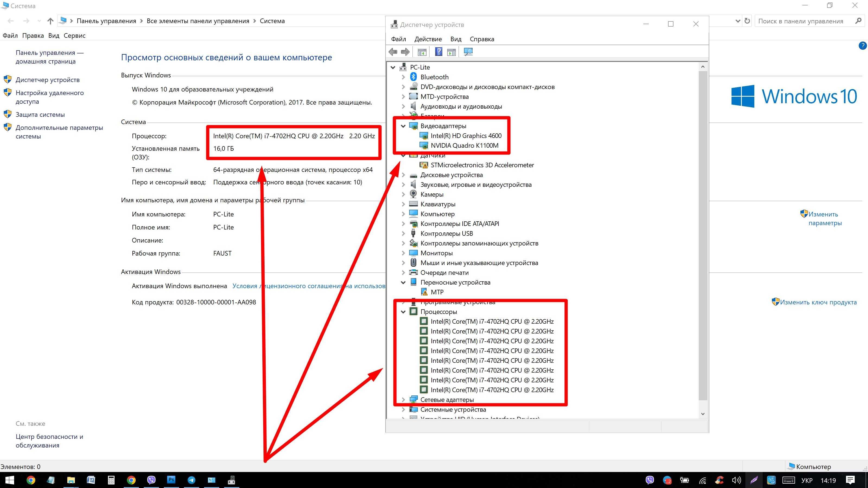Expand the Сетевые адаптеры category
This screenshot has height=488, width=868.
tap(403, 400)
